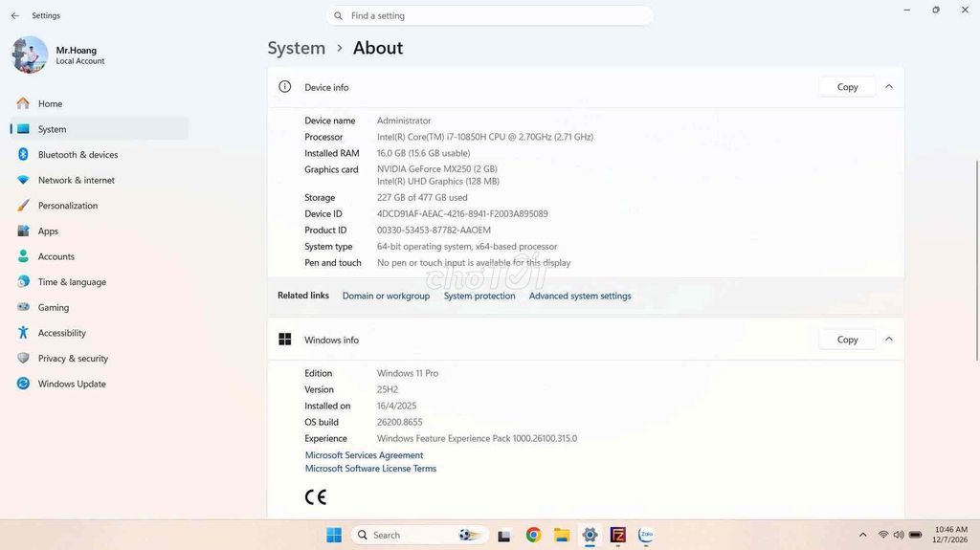Click the Settings gear taskbar icon
Viewport: 980px width, 550px height.
click(x=590, y=535)
